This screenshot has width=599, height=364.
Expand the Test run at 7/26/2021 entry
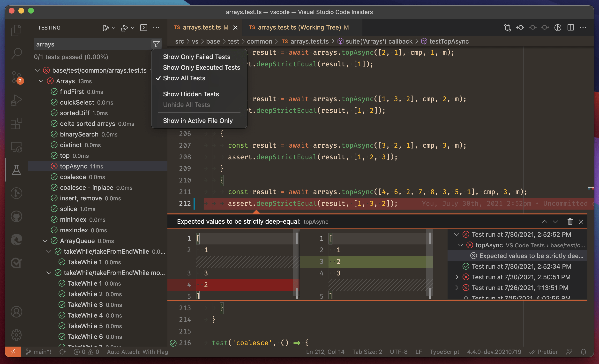[x=457, y=288]
